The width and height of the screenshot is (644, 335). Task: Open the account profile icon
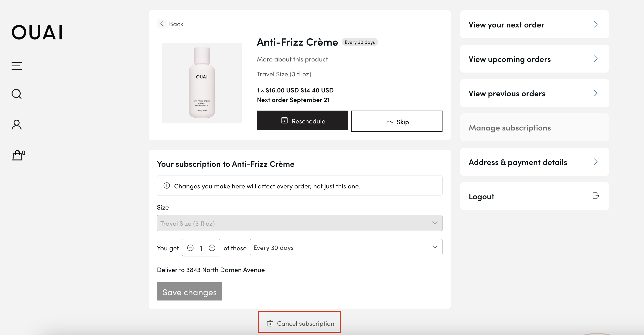[17, 124]
